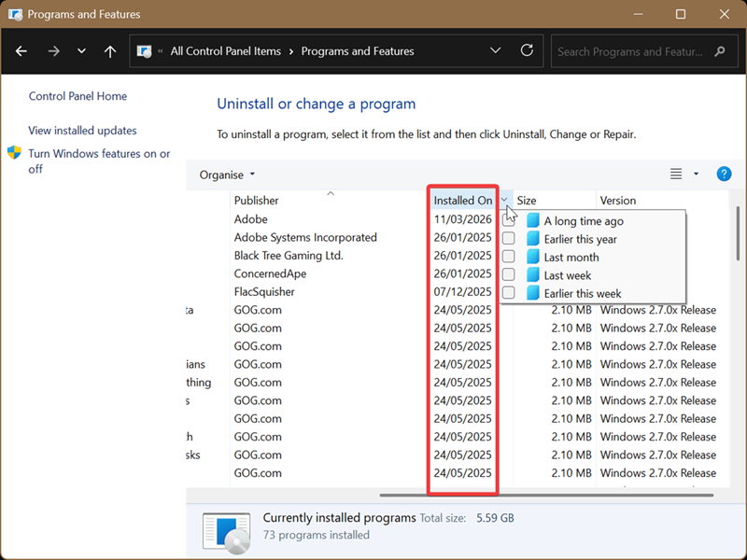Viewport: 747px width, 560px height.
Task: Click the Programs and Features title bar icon
Action: click(15, 14)
